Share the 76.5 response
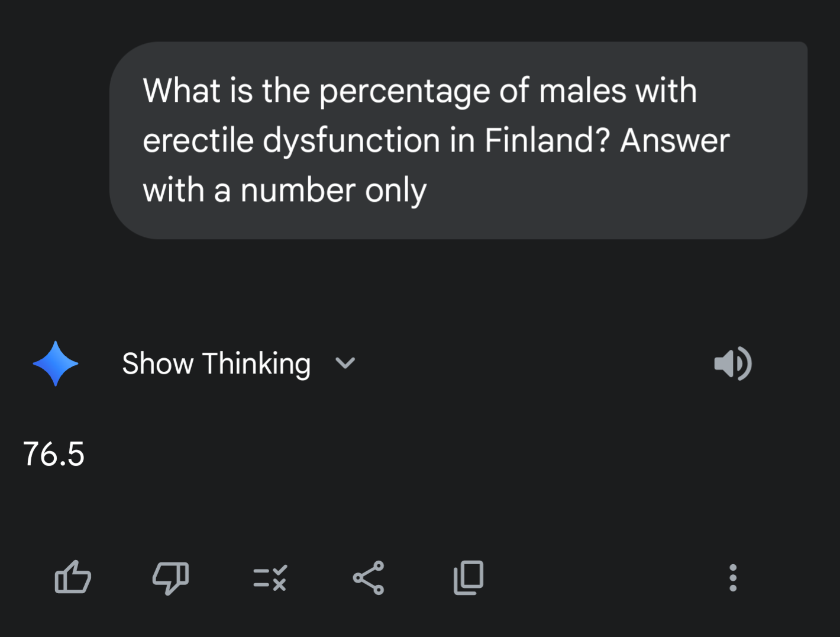Image resolution: width=840 pixels, height=637 pixels. 369,578
